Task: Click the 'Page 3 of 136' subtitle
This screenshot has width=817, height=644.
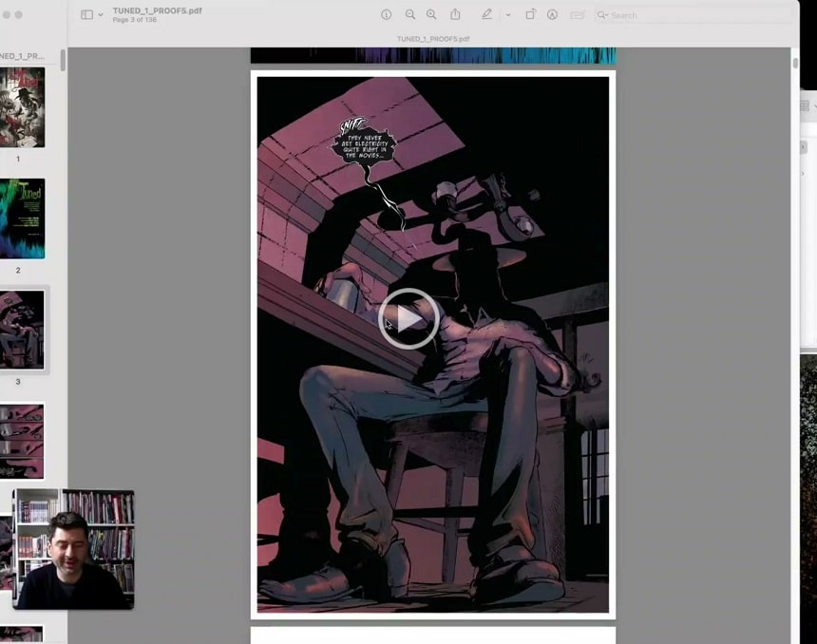Action: (135, 20)
